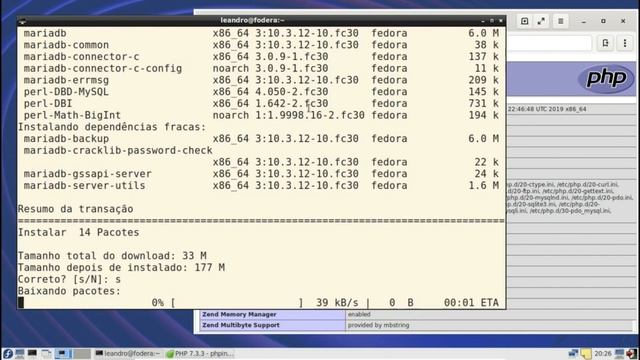Open terminal window menu icon in titlebar
The width and height of the screenshot is (640, 360).
coord(22,20)
